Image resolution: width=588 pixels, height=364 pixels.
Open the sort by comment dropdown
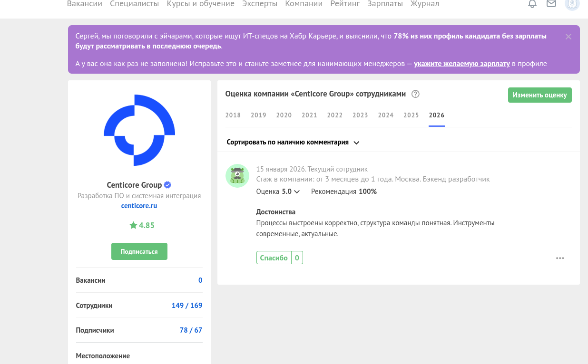(293, 142)
